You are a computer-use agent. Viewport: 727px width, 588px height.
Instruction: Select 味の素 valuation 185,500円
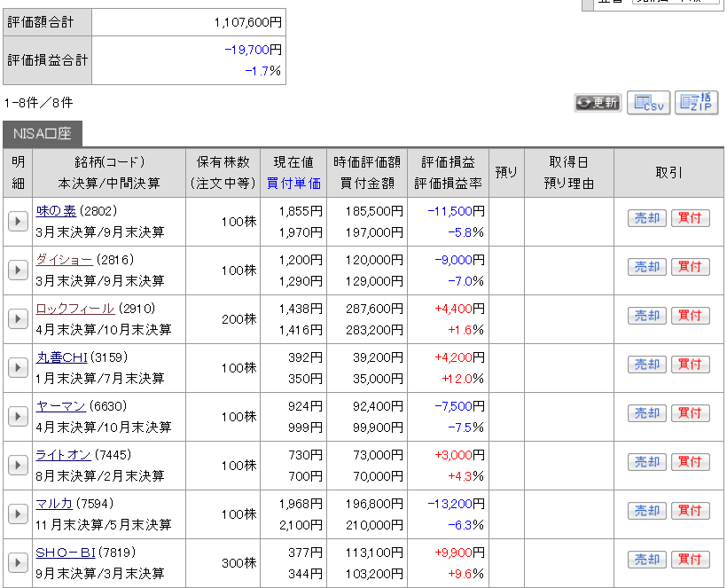[x=374, y=211]
